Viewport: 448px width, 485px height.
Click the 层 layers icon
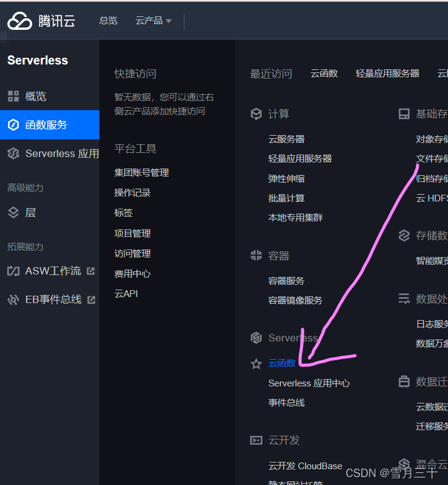point(13,213)
